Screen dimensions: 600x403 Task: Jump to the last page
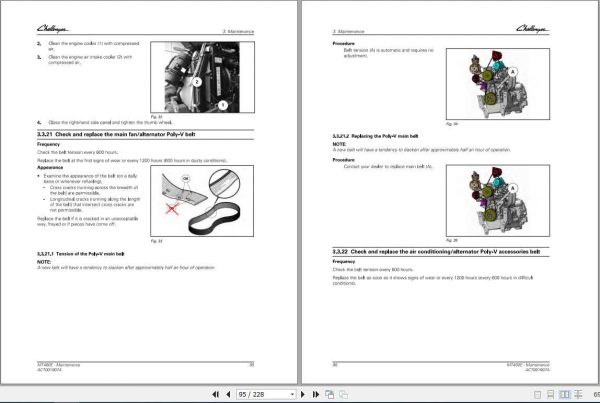(x=316, y=394)
